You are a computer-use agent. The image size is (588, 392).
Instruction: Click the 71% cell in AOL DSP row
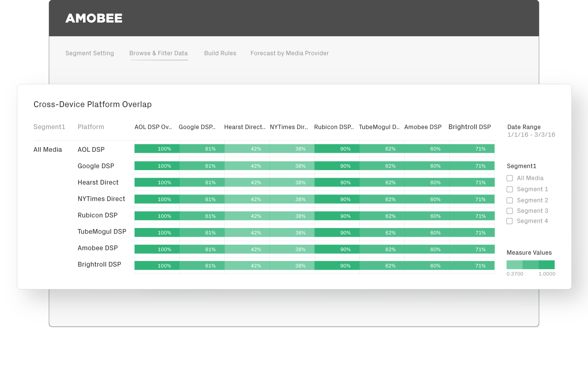(x=472, y=149)
